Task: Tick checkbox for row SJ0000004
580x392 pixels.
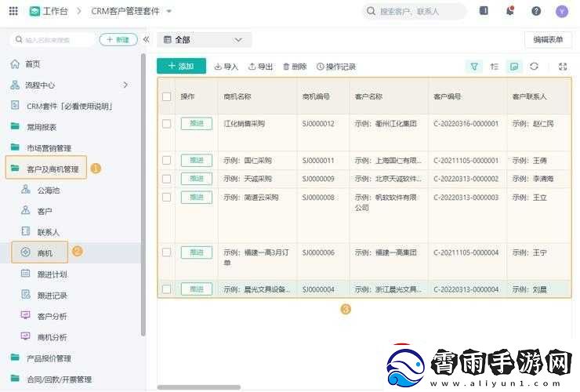Action: (166, 289)
